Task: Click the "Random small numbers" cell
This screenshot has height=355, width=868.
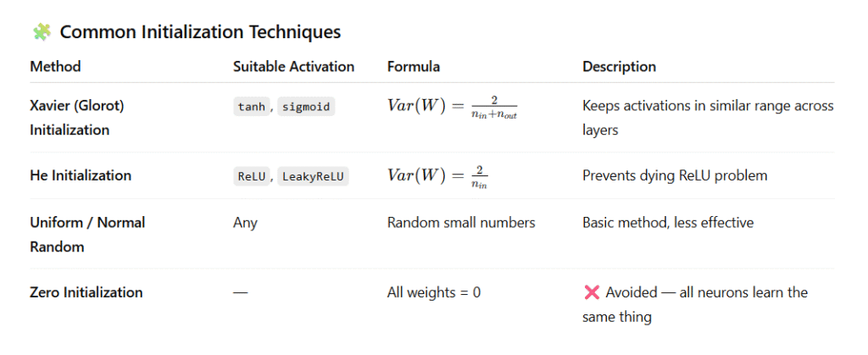Action: click(x=461, y=222)
